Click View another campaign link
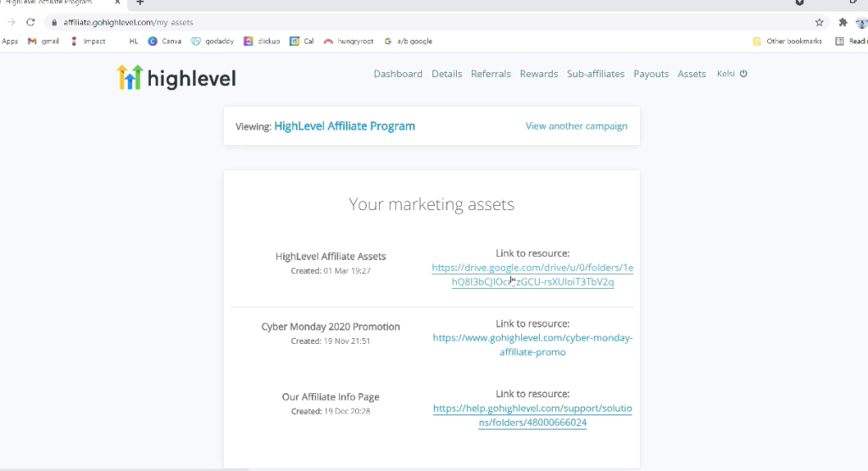 pos(576,126)
